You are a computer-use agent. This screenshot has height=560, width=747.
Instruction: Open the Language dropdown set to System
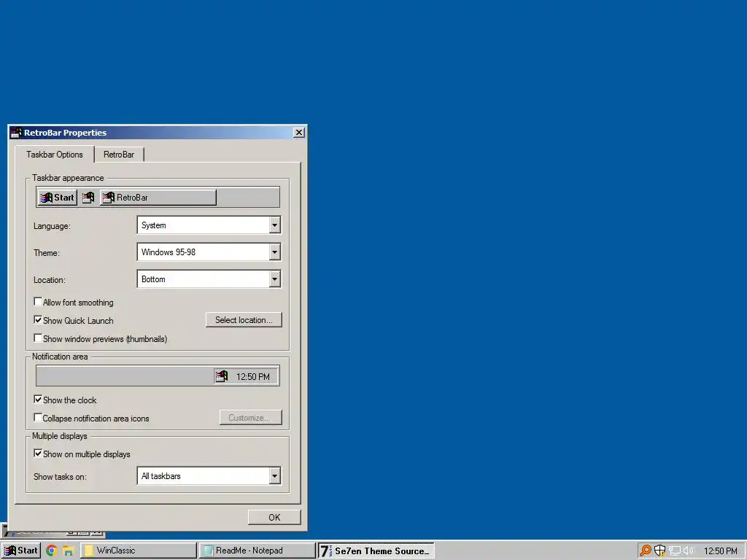tap(274, 225)
